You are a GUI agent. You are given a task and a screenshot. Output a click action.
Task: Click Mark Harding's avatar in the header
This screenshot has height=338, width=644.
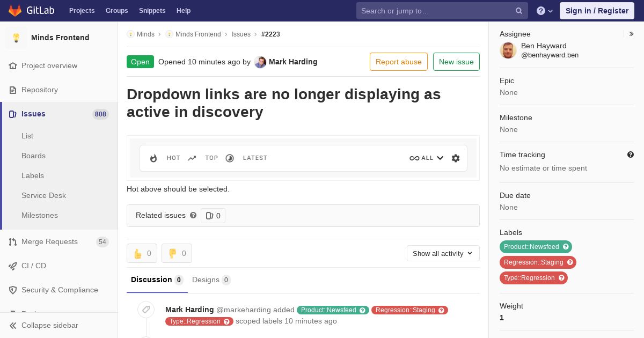pyautogui.click(x=260, y=62)
